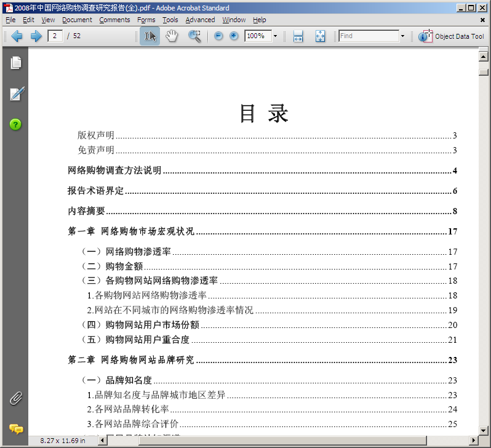The image size is (491, 448).
Task: Click the Find text box
Action: (x=368, y=36)
